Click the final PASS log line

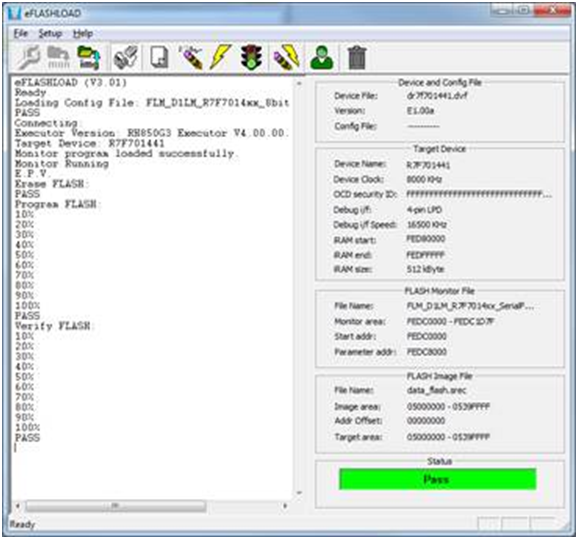(x=27, y=438)
